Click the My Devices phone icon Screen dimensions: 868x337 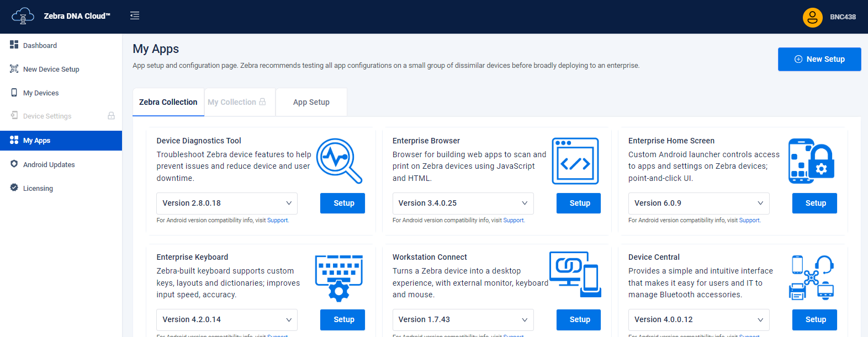(14, 92)
